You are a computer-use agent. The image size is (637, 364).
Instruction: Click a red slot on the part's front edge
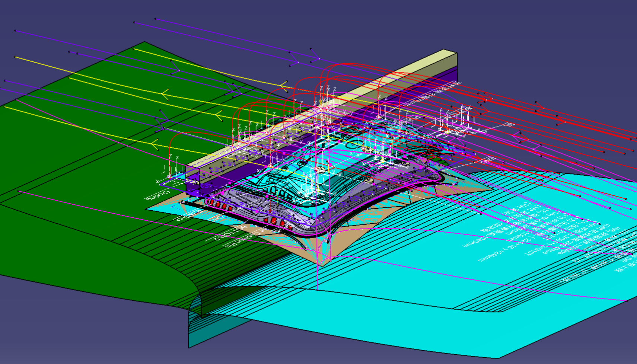pos(274,221)
